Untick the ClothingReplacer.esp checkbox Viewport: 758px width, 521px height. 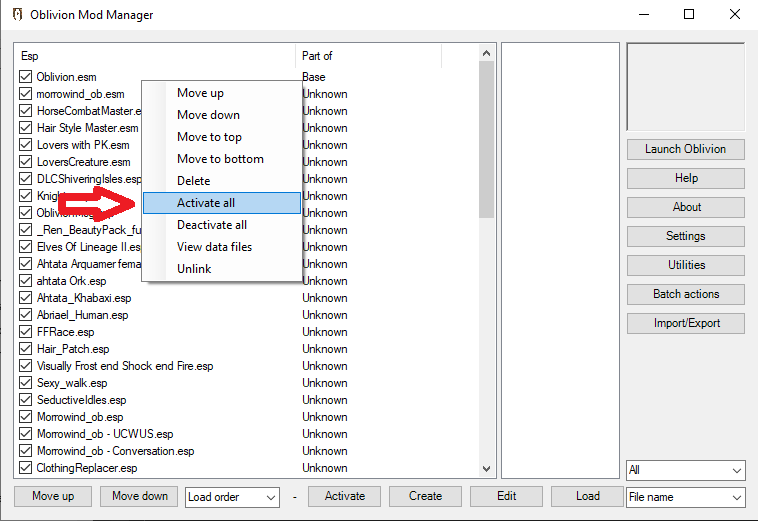tap(26, 468)
